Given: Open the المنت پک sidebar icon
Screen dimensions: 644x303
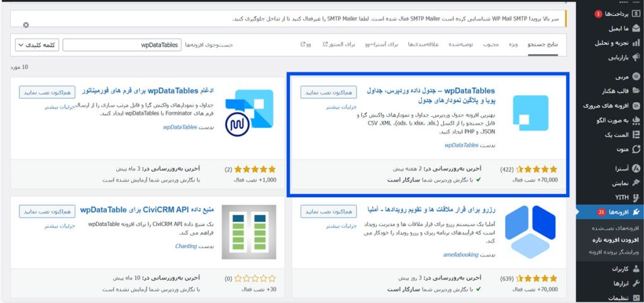Looking at the screenshot, I should tap(636, 134).
